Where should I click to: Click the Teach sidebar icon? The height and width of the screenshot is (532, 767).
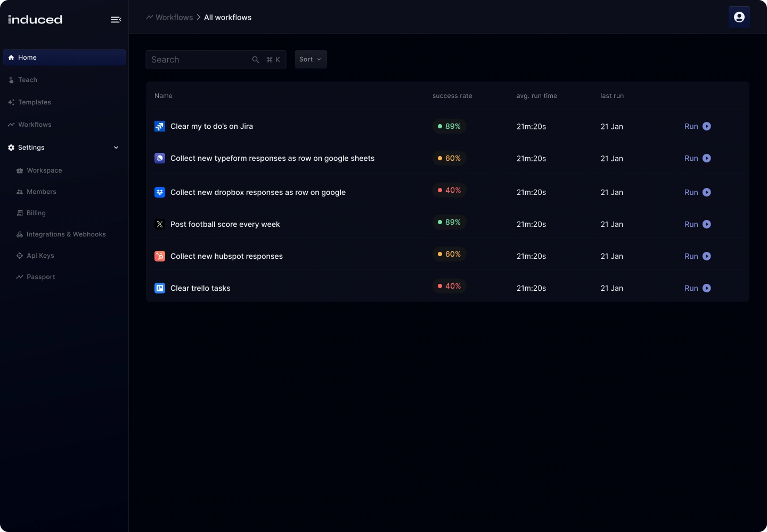[11, 80]
